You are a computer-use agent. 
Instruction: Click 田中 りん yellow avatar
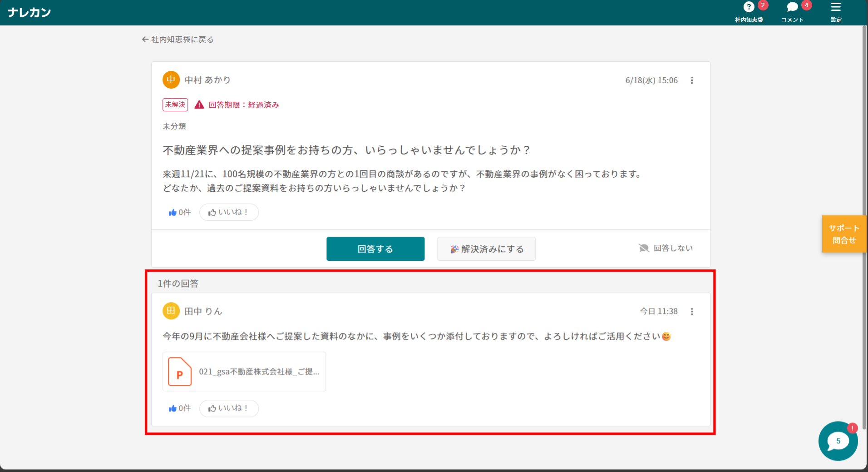171,311
